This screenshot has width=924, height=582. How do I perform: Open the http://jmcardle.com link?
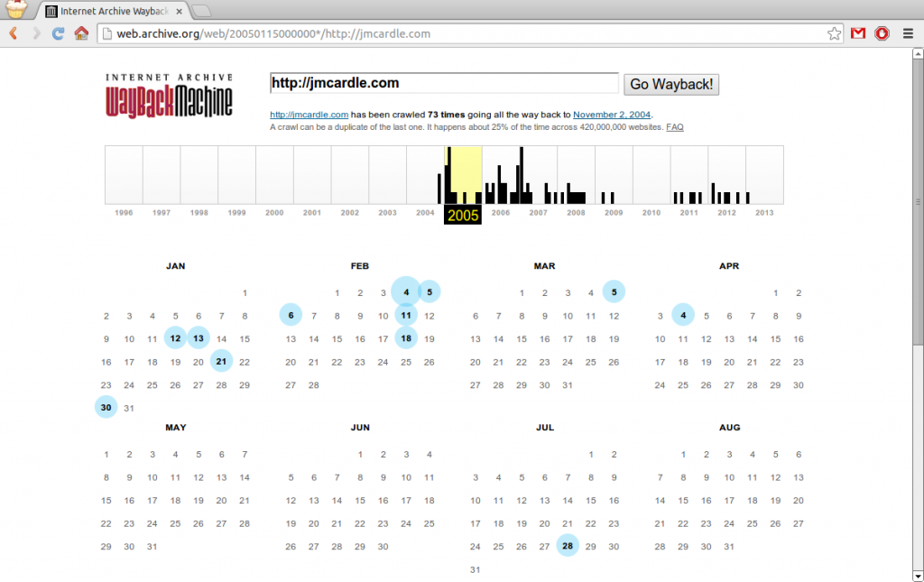[309, 115]
